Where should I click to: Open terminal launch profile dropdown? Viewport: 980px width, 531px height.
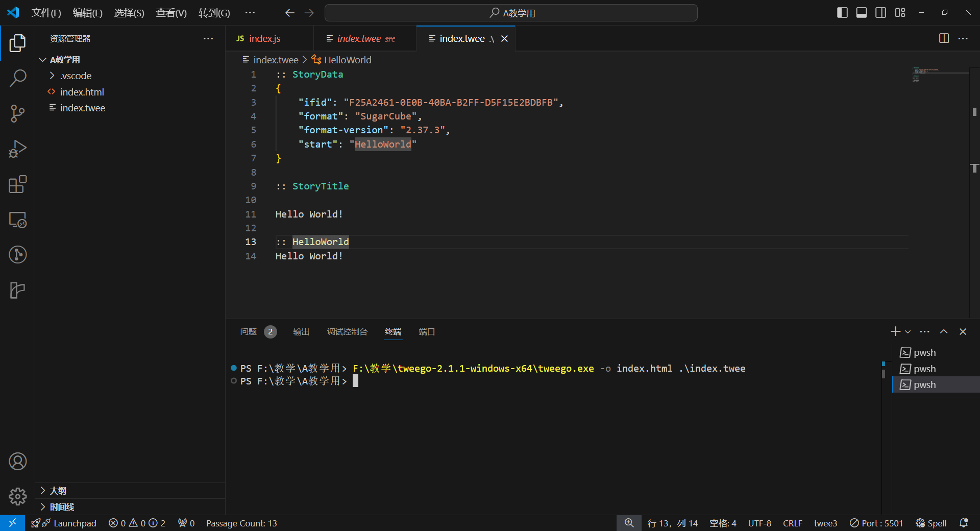click(x=908, y=332)
